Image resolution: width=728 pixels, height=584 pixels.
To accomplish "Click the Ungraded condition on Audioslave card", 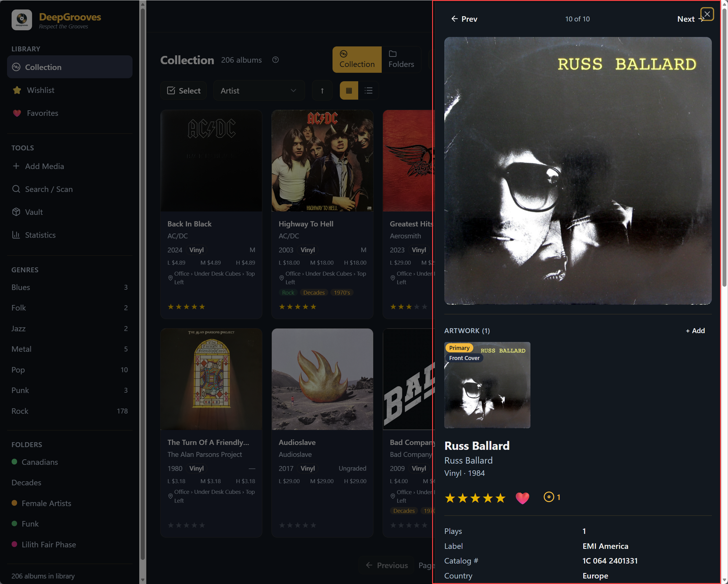I will (x=352, y=468).
